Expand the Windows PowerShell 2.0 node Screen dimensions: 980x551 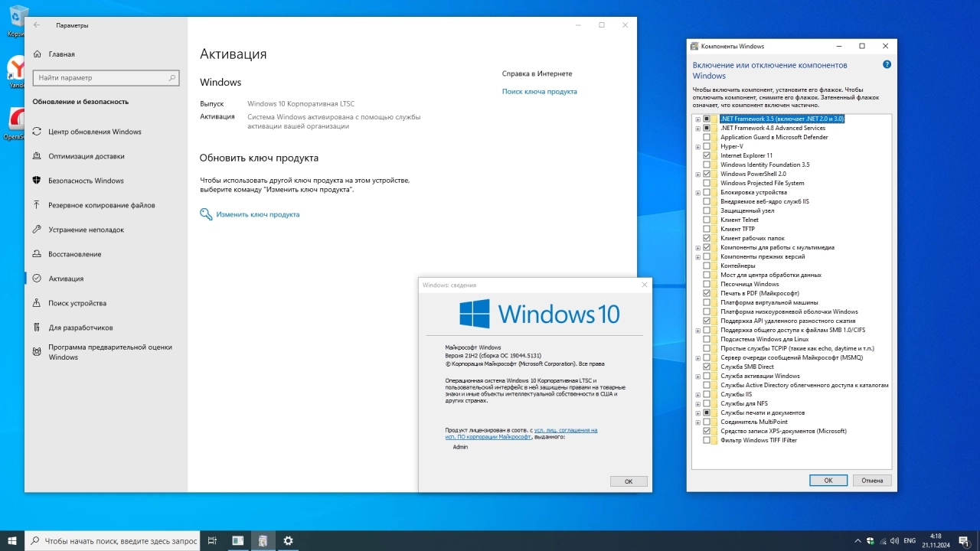pos(697,174)
